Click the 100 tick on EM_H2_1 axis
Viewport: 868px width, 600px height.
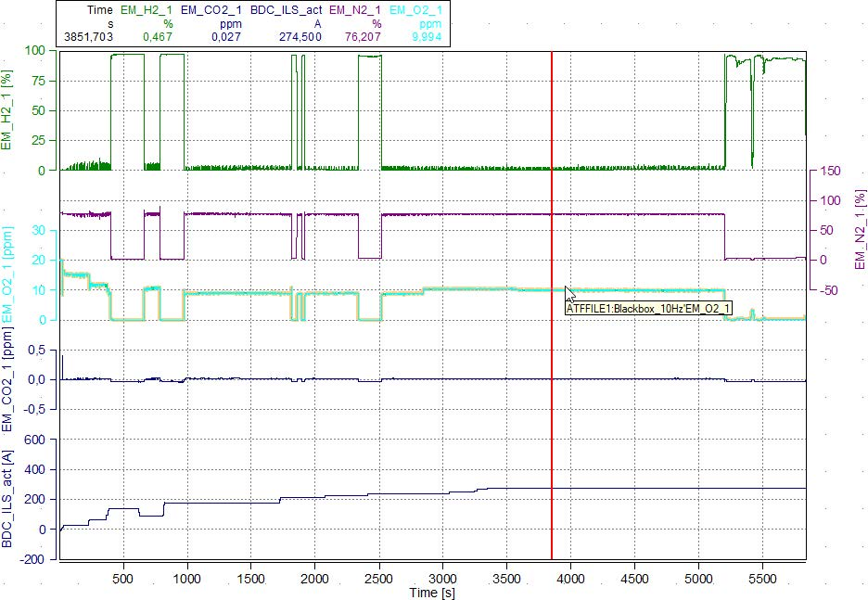36,50
